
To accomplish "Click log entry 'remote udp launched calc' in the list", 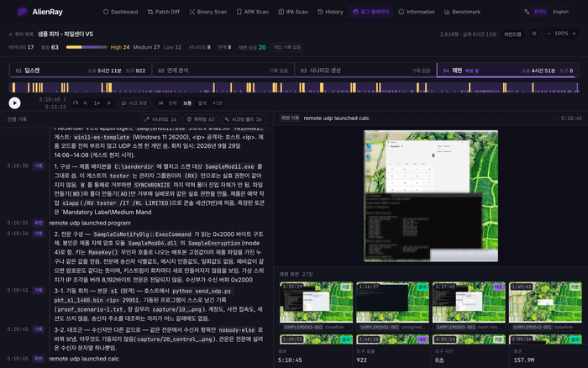I will pos(84,359).
